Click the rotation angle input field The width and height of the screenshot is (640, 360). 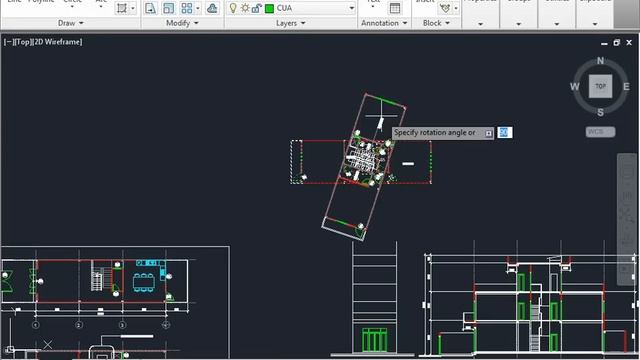point(505,133)
